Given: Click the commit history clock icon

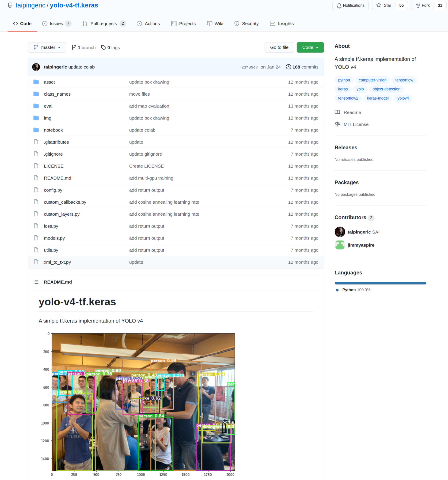Looking at the screenshot, I should 288,67.
